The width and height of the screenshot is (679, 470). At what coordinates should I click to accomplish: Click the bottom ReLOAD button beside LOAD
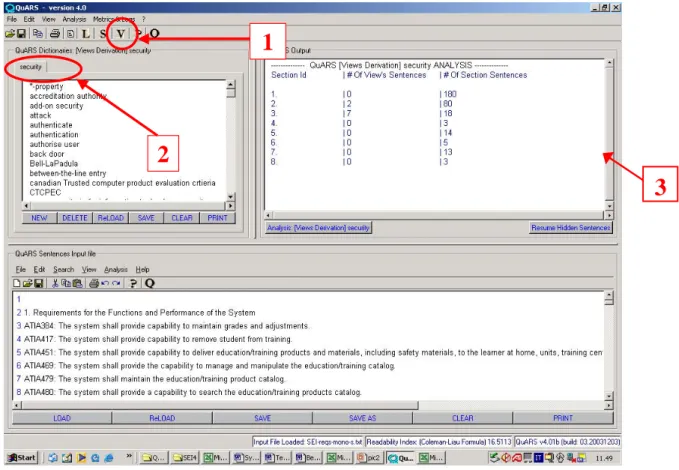(x=162, y=418)
